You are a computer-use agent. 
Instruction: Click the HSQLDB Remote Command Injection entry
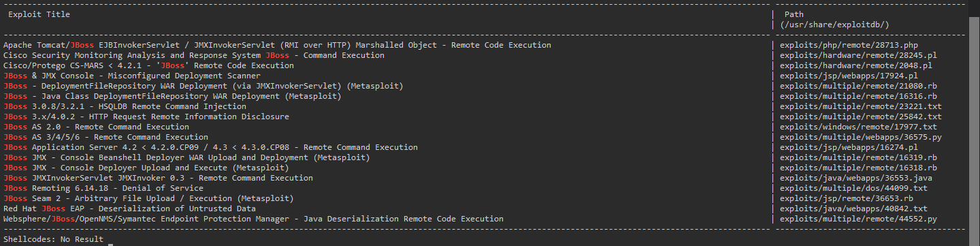pyautogui.click(x=125, y=106)
